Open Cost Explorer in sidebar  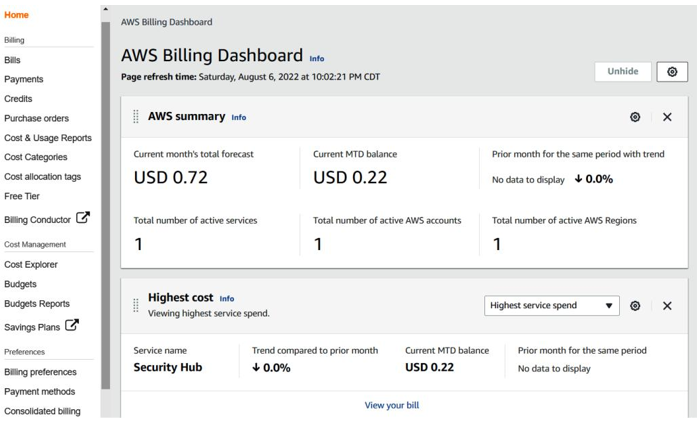click(31, 264)
